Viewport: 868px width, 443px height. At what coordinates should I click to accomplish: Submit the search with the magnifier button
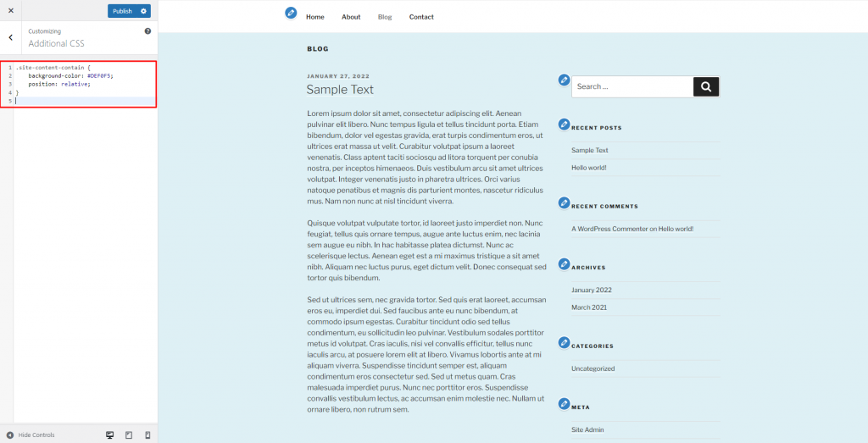(706, 86)
